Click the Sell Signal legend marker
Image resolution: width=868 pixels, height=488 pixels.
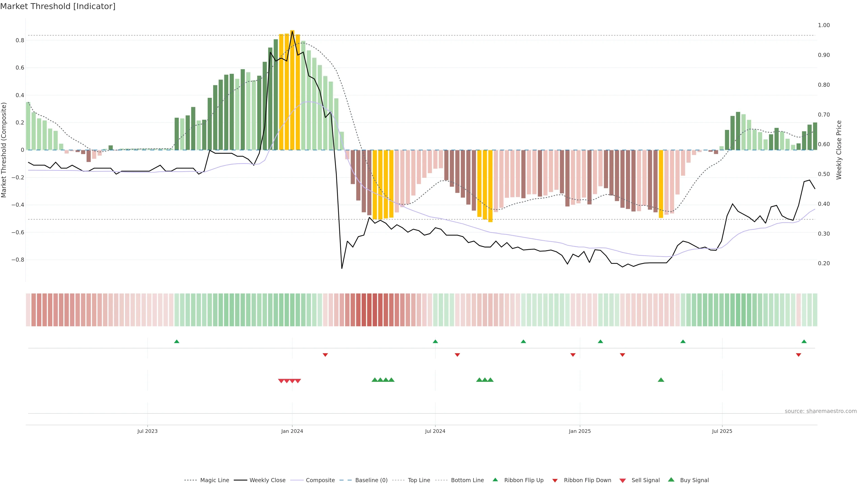point(622,480)
